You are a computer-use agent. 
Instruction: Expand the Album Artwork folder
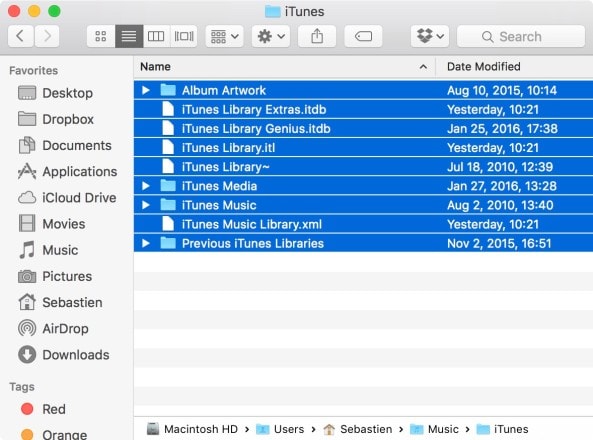tap(146, 90)
